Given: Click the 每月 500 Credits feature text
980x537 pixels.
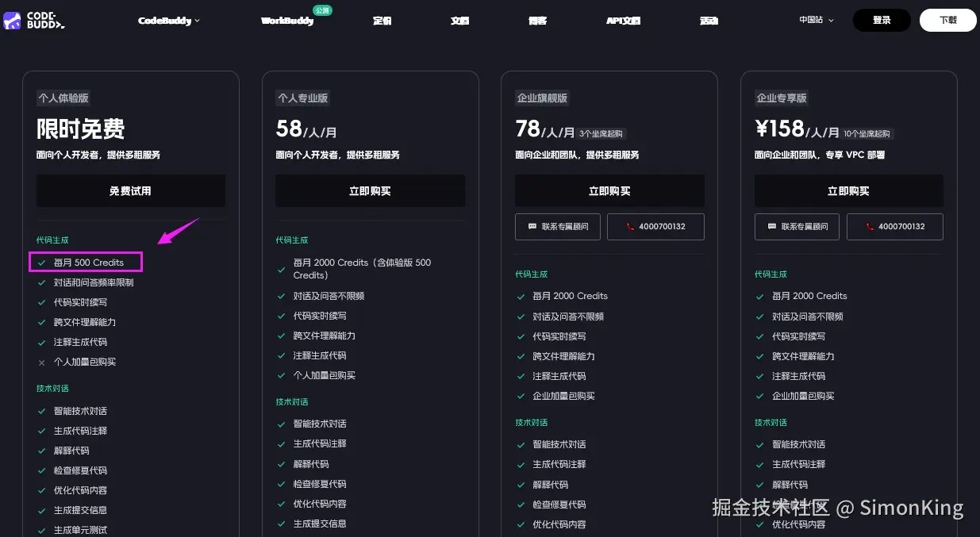Looking at the screenshot, I should pos(89,263).
